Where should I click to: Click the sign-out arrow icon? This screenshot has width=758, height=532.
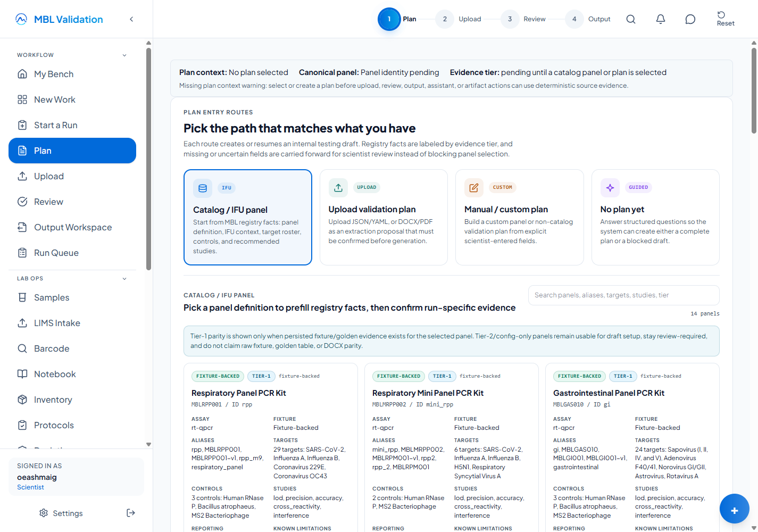(x=131, y=513)
